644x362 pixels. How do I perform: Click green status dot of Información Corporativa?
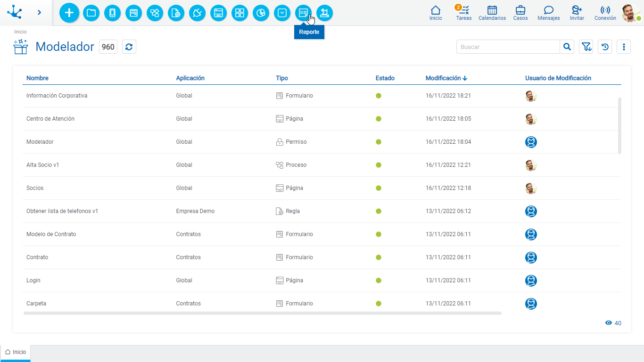pos(379,96)
